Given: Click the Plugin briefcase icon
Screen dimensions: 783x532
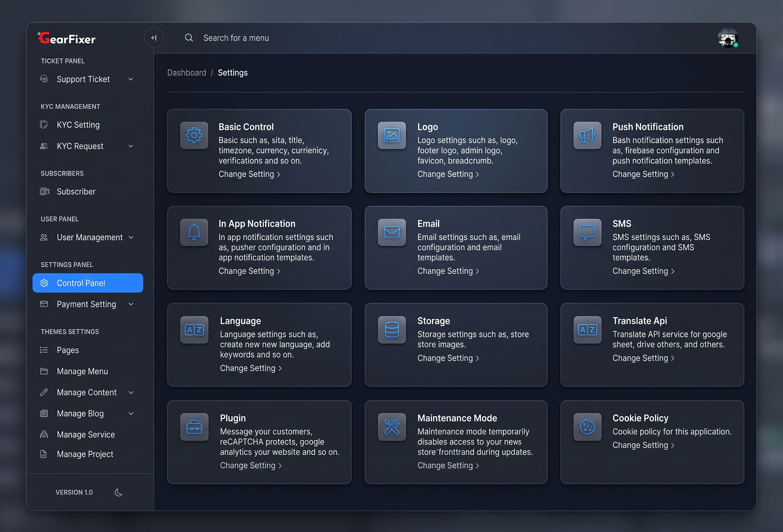Looking at the screenshot, I should (x=194, y=427).
